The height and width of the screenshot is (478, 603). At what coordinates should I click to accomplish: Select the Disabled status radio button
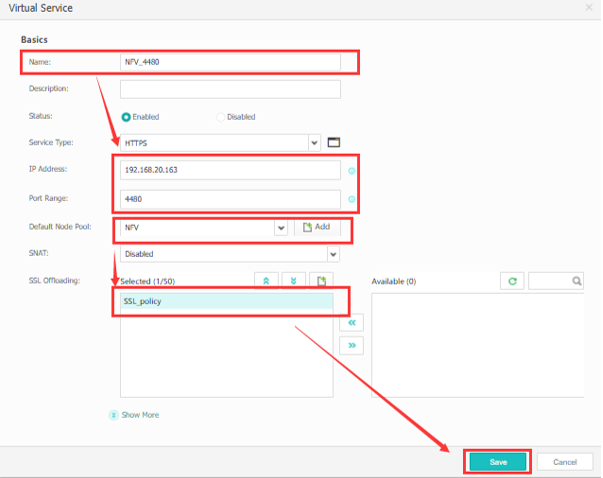point(220,117)
